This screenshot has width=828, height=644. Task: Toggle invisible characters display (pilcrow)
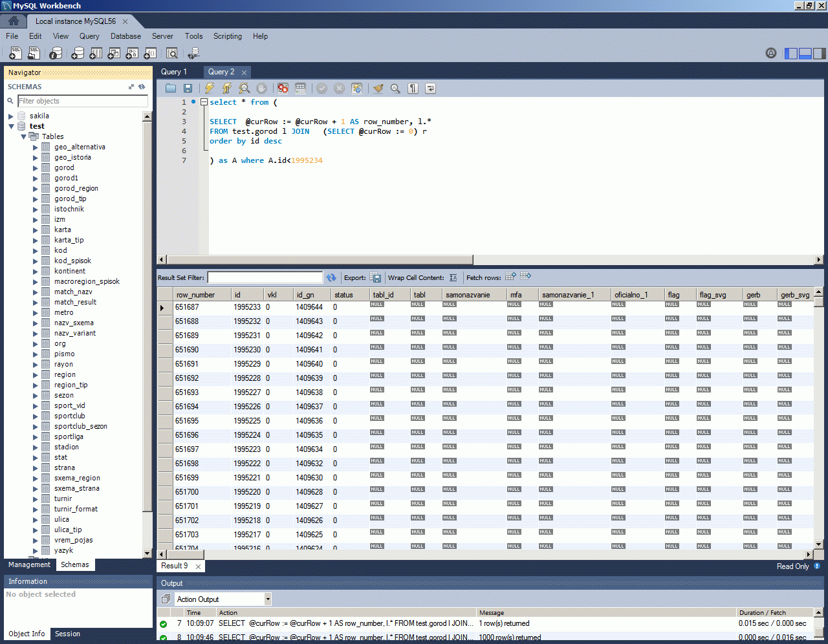[413, 89]
